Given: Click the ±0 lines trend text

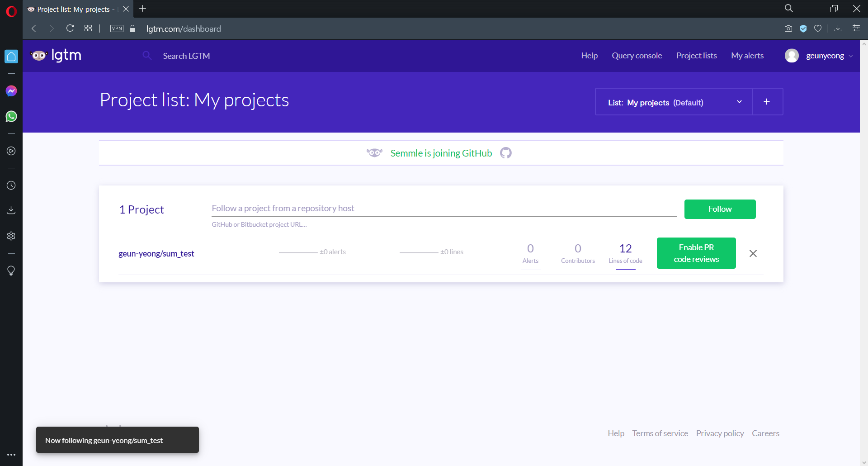Looking at the screenshot, I should (452, 252).
